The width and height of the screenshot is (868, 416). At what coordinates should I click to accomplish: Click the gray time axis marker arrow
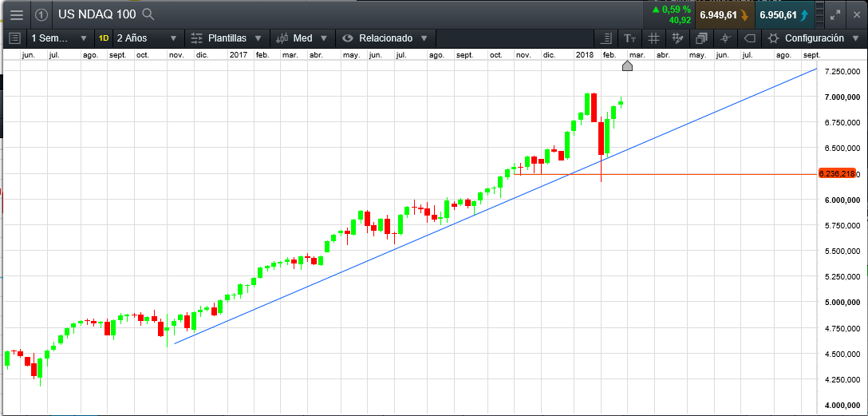[x=627, y=66]
